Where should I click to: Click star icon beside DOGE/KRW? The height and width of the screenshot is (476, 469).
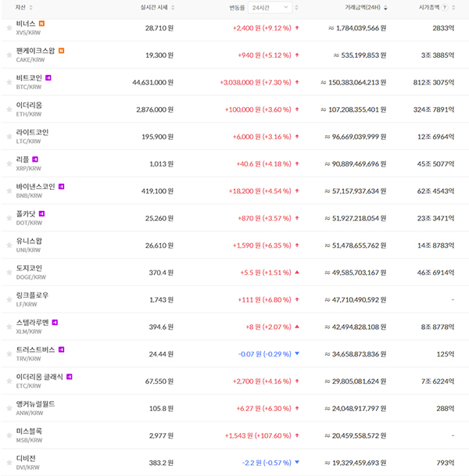coord(9,273)
